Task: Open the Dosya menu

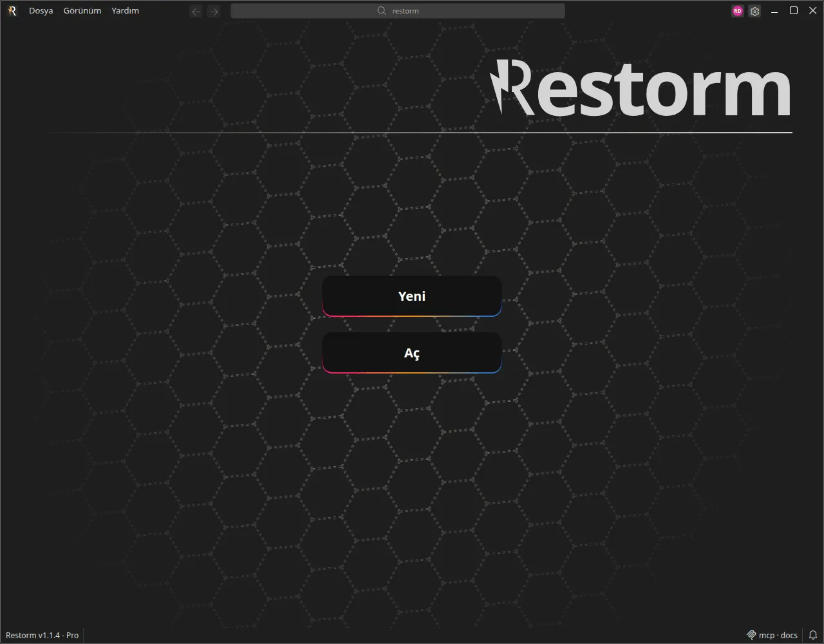Action: pos(41,11)
